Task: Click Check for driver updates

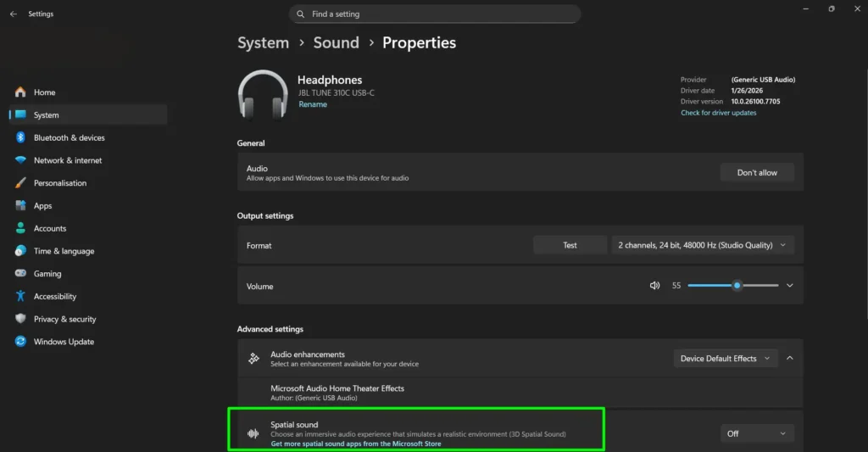Action: pos(719,113)
